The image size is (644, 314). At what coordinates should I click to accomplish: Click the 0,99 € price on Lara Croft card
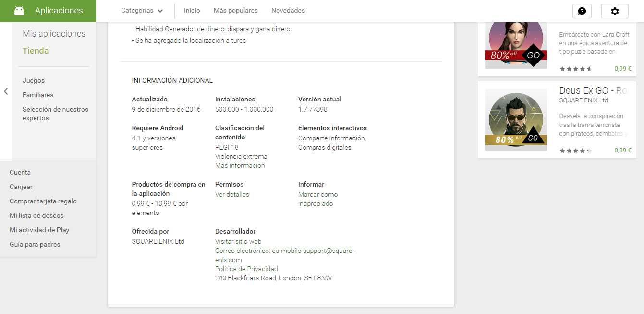pos(623,69)
